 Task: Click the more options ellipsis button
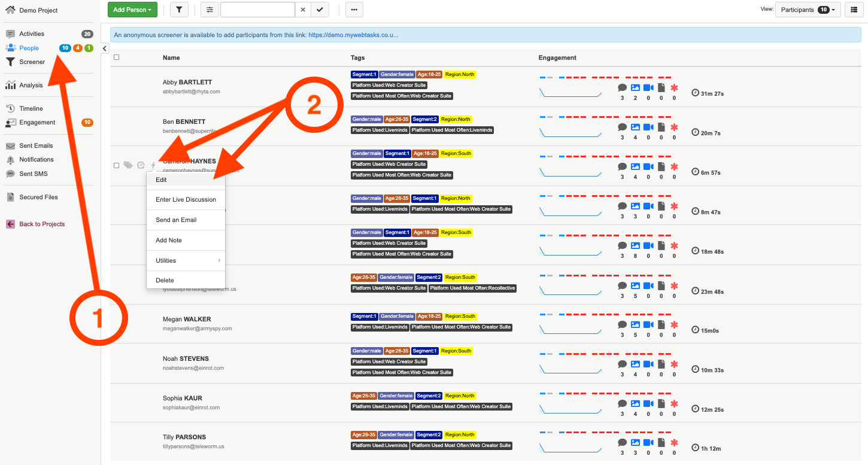[x=354, y=10]
